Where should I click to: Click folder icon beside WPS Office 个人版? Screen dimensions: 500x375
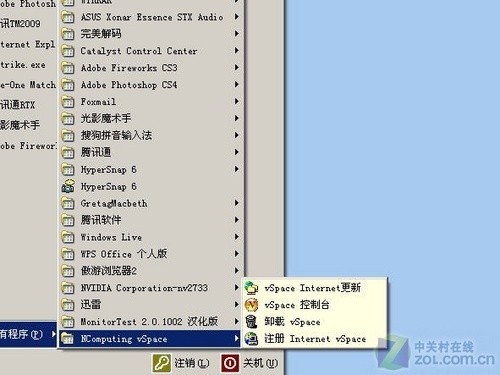68,254
